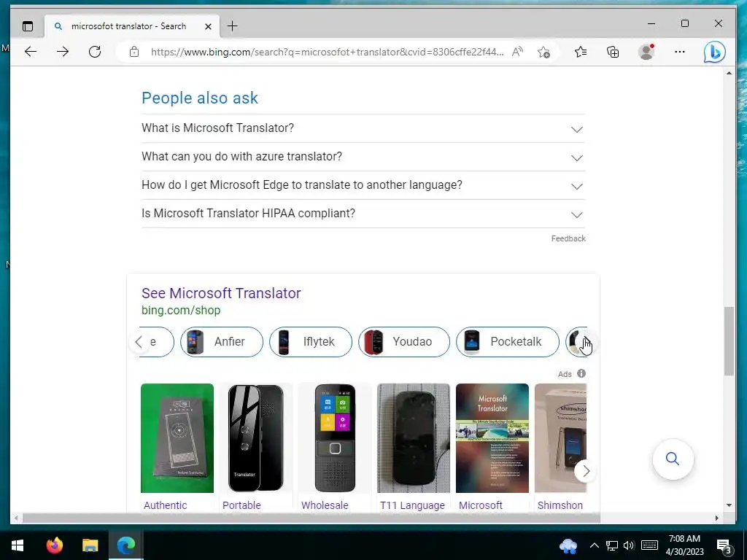Expand Is Microsoft Translator HIPAA compliant
This screenshot has height=560, width=747.
(363, 214)
